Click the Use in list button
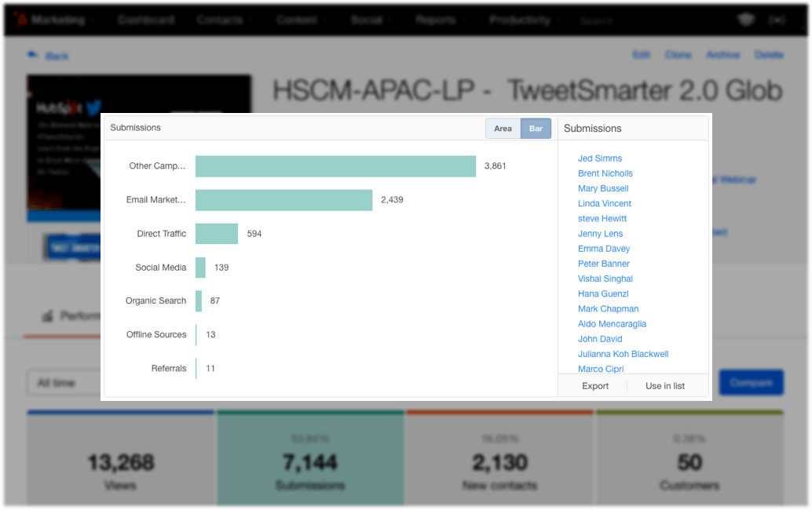This screenshot has width=812, height=510. pyautogui.click(x=665, y=386)
